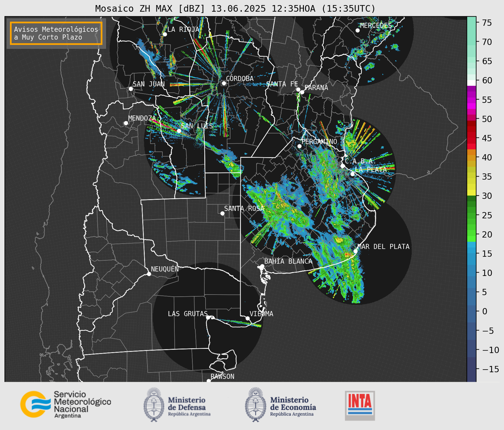Select the SANTA FE city dot

click(x=298, y=89)
